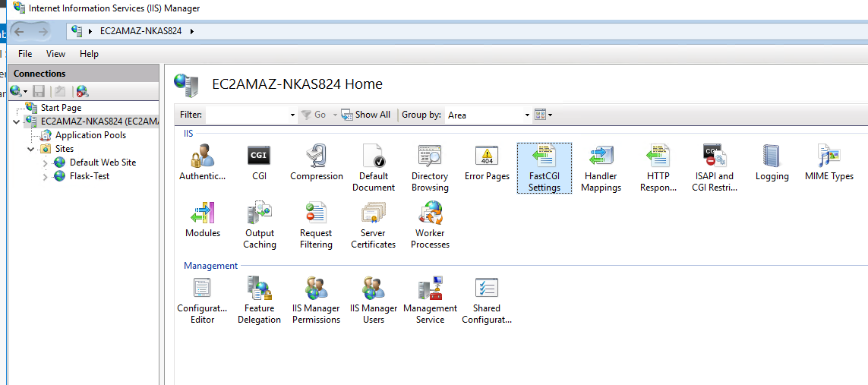Open the Filter combo box dropdown
This screenshot has height=385, width=868.
point(293,115)
